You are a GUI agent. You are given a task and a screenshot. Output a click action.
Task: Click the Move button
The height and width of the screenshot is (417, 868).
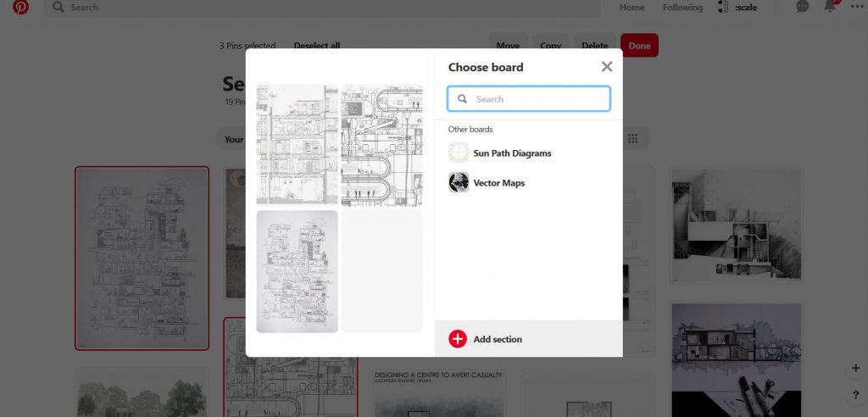coord(508,46)
